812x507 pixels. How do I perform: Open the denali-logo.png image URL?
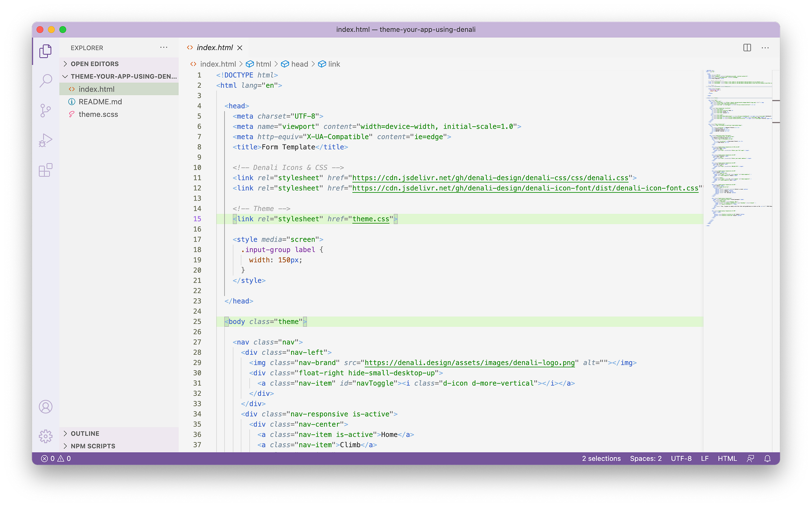click(469, 362)
